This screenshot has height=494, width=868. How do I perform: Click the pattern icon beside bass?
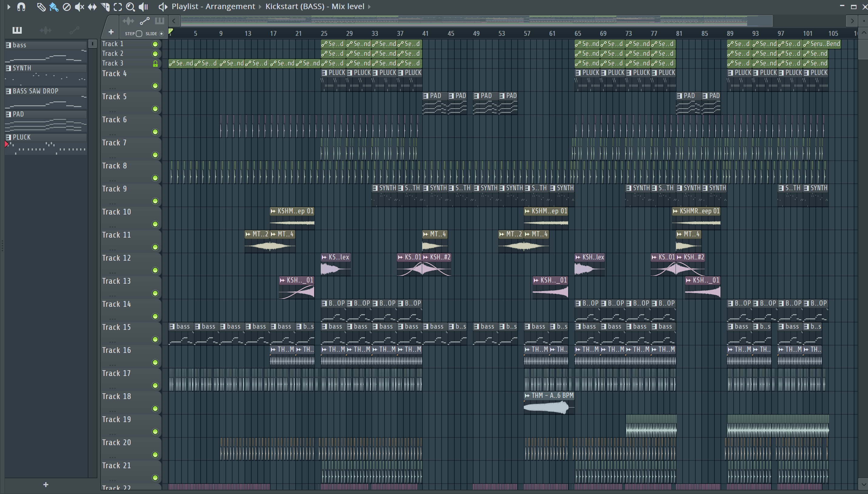(x=8, y=45)
